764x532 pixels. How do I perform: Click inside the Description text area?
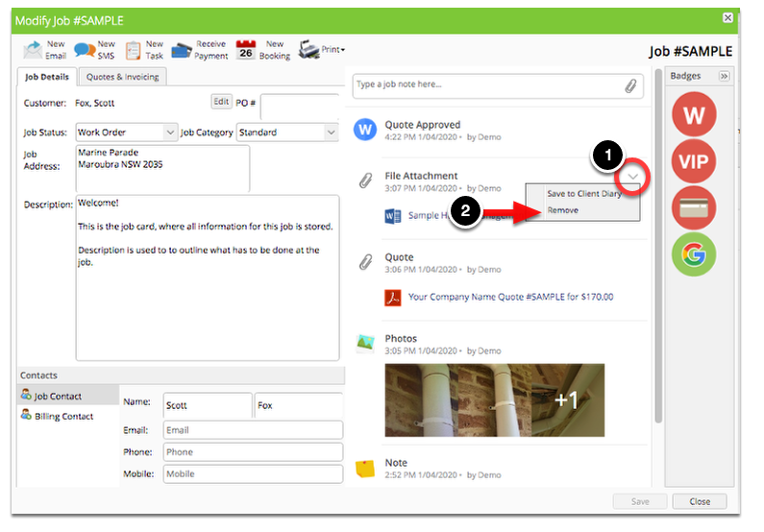click(208, 278)
